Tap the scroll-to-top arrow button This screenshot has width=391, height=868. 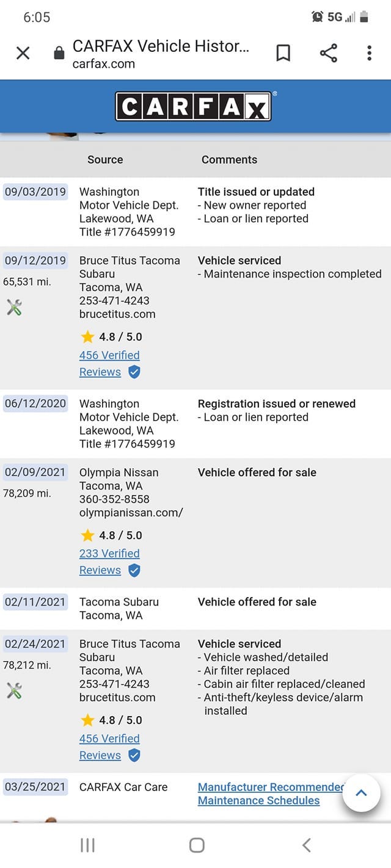[361, 792]
